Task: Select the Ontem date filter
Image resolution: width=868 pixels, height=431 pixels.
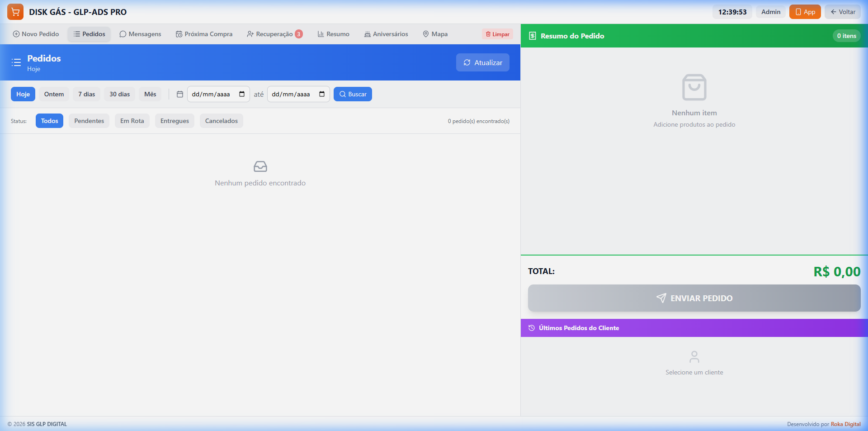Action: pyautogui.click(x=54, y=94)
